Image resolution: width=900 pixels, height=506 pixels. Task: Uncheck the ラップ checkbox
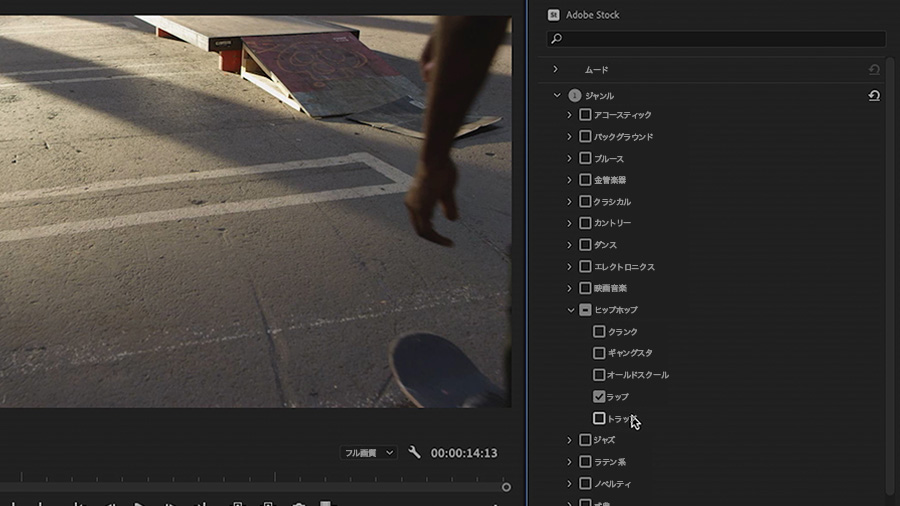tap(599, 396)
